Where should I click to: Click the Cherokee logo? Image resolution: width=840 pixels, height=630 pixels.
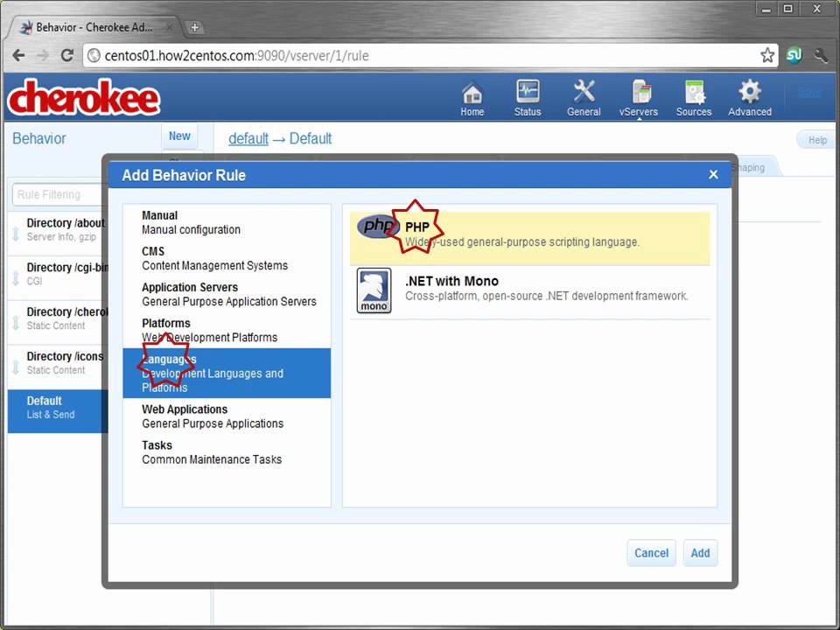tap(84, 97)
